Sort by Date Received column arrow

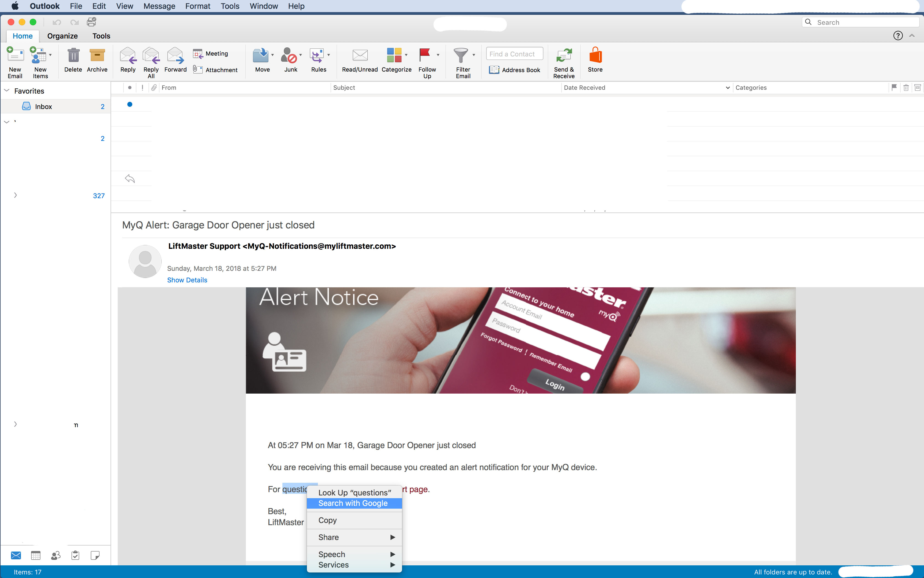[x=728, y=88]
